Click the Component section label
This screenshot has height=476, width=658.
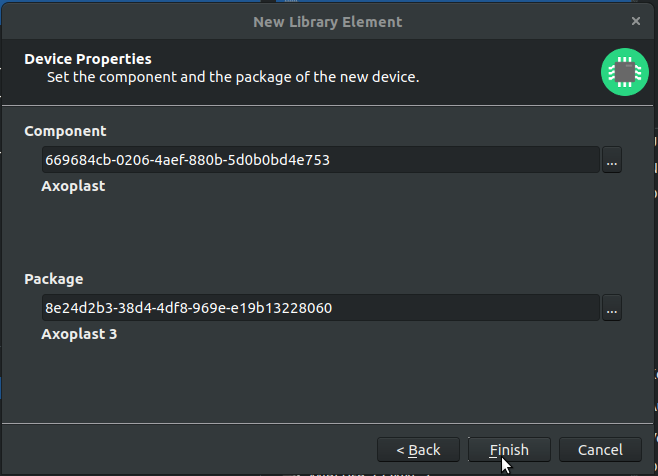coord(65,131)
